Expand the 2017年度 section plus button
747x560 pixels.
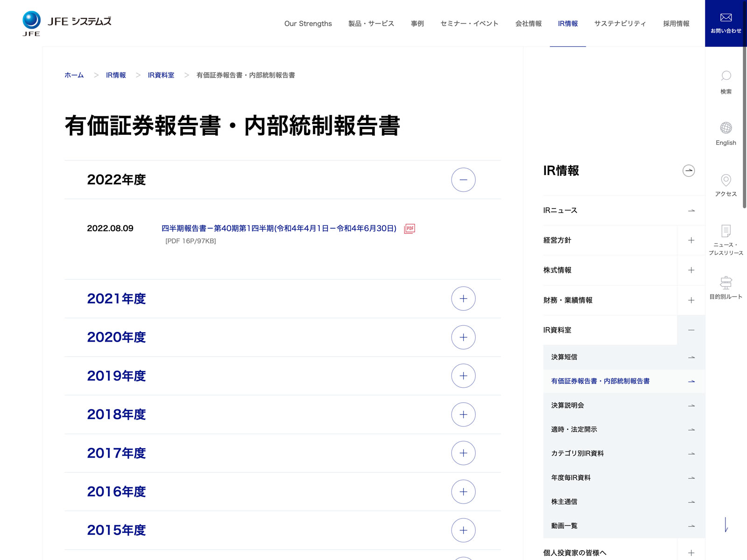463,453
